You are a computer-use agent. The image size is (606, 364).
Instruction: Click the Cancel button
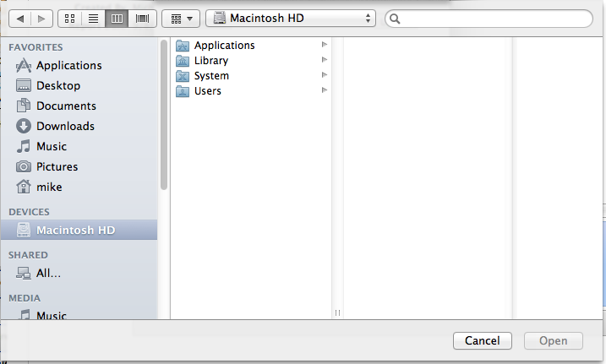(483, 341)
